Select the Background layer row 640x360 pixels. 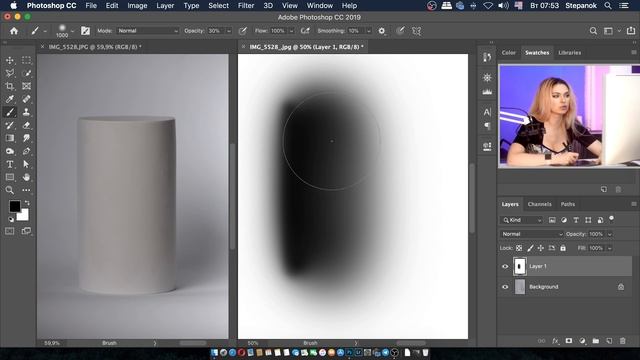[x=565, y=287]
